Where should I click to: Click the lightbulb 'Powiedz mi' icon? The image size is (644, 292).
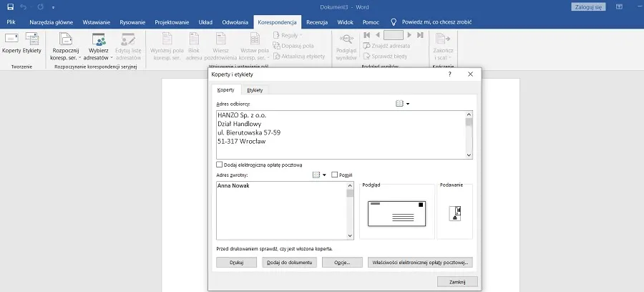[393, 23]
